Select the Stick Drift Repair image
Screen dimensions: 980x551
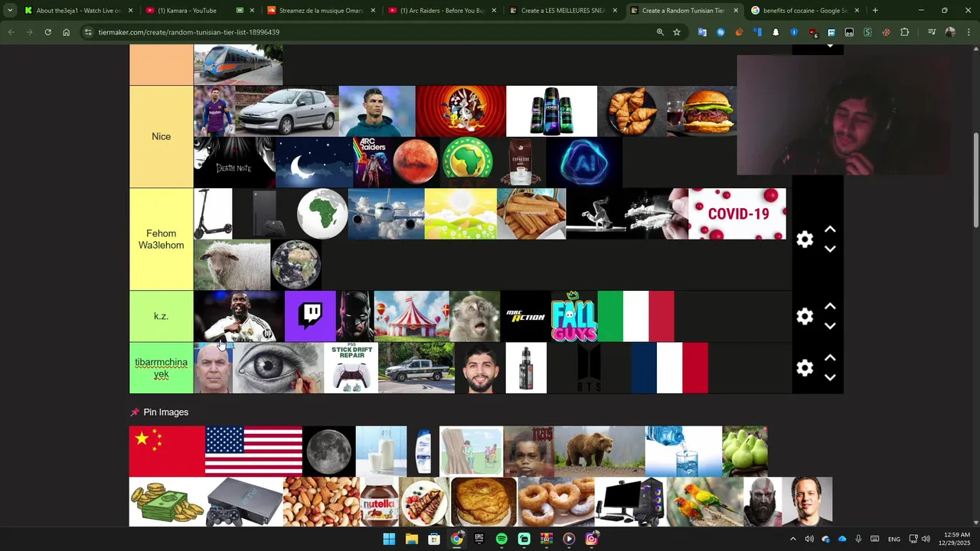point(351,368)
